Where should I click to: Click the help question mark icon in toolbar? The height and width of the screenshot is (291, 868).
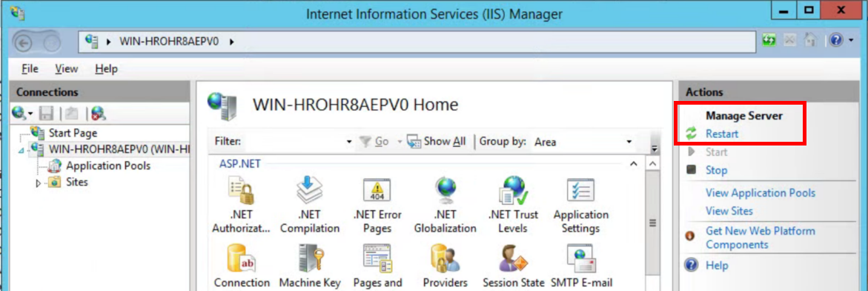click(x=836, y=41)
